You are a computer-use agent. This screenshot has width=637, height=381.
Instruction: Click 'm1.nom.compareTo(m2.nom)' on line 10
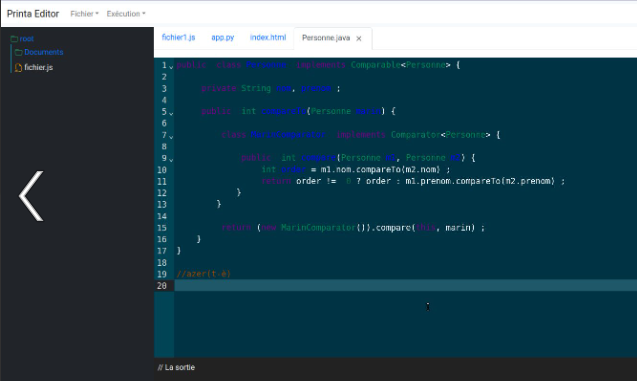(380, 169)
